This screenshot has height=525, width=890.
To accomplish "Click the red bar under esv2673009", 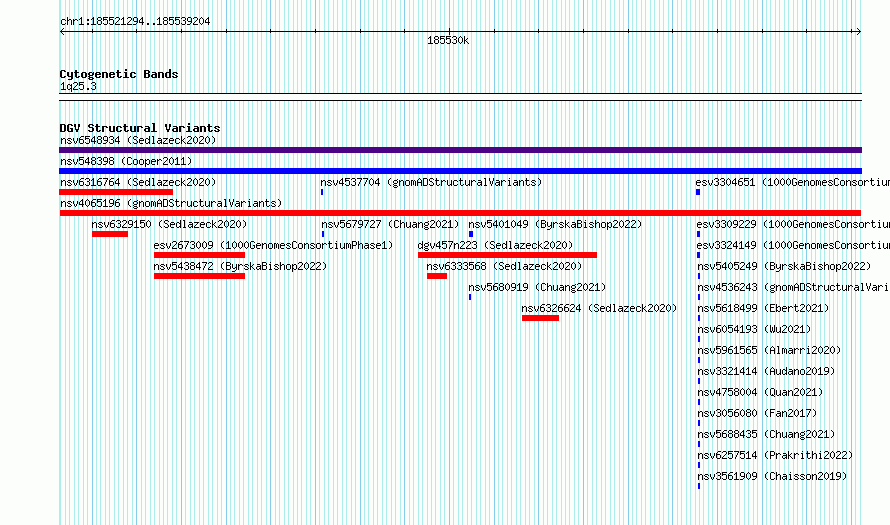I will (199, 255).
